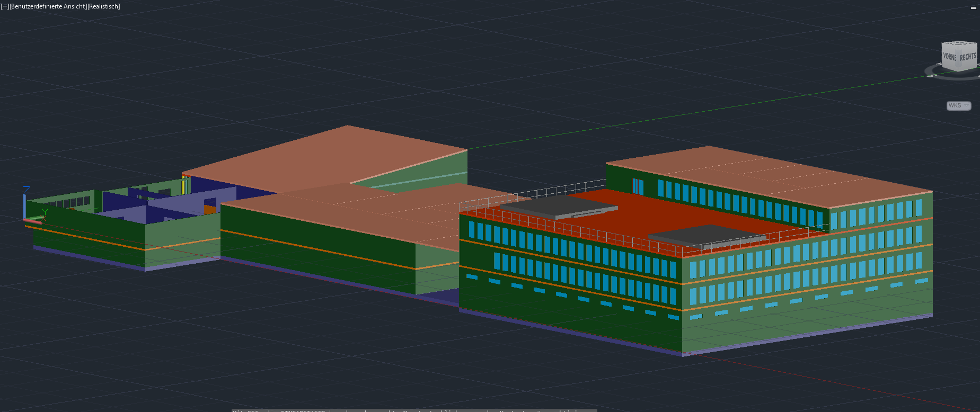Click the VORNE face of the ViewCube
The height and width of the screenshot is (412, 980).
point(949,56)
